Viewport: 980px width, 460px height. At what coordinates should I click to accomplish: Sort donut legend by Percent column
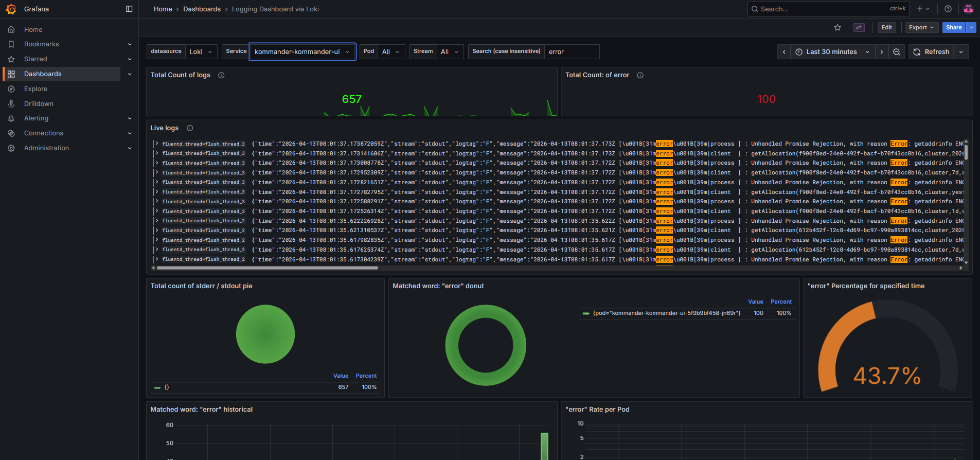coord(781,302)
